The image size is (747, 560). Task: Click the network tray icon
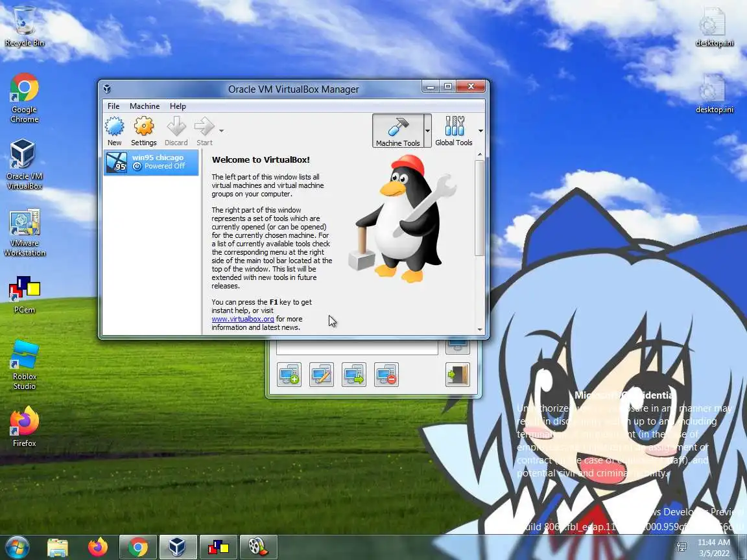coord(682,546)
